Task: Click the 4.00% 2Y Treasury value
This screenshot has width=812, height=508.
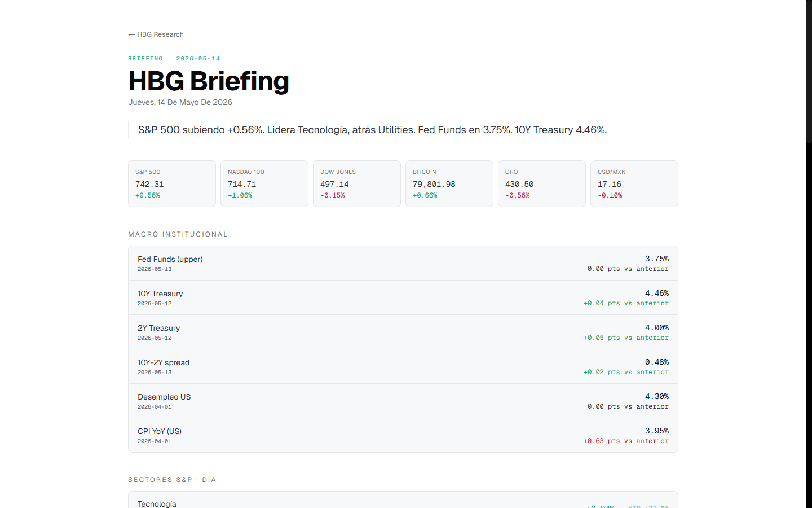Action: coord(657,327)
